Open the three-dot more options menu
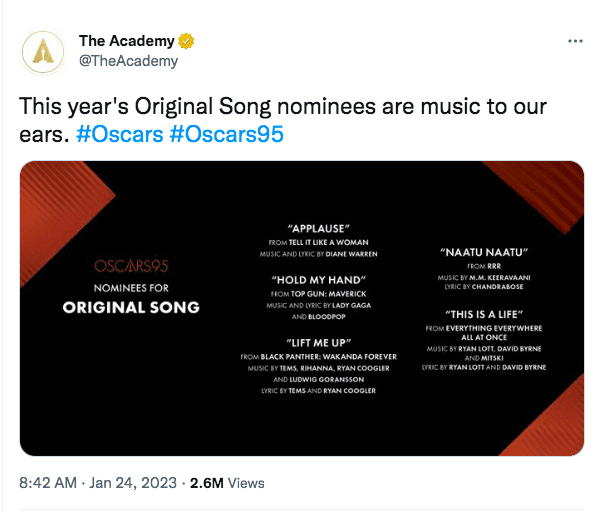 [x=575, y=41]
